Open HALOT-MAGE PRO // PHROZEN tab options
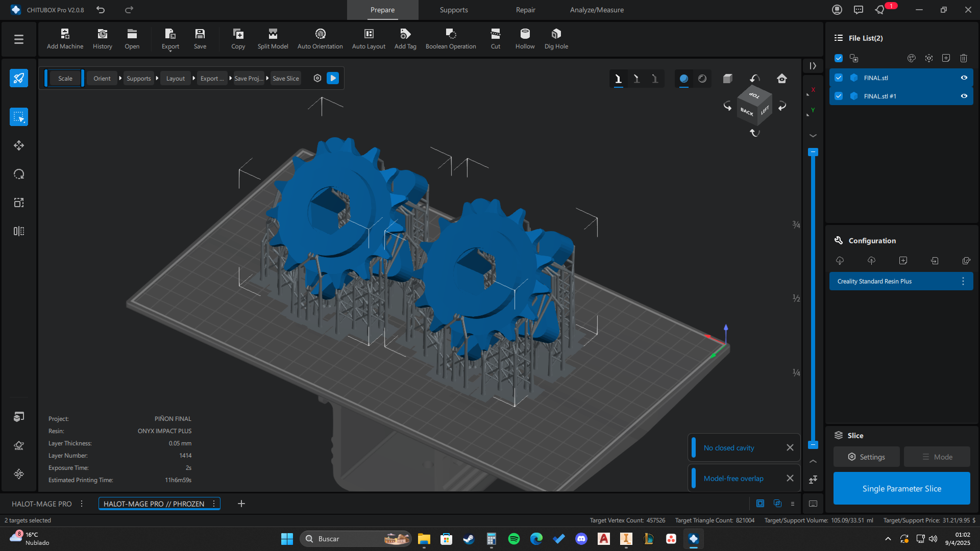The width and height of the screenshot is (980, 551). (x=214, y=504)
